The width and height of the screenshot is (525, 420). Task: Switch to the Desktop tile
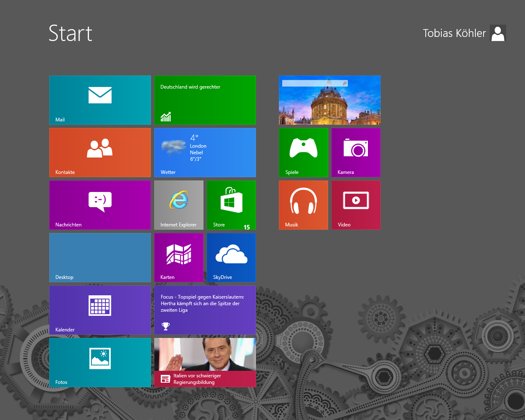coord(100,258)
